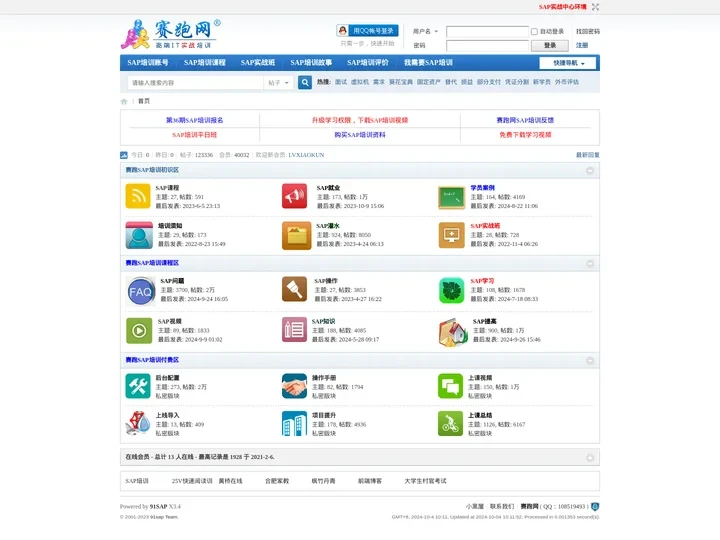Open the 上课视频 chat bubbles icon
Viewport: 720px width, 540px height.
(x=450, y=386)
